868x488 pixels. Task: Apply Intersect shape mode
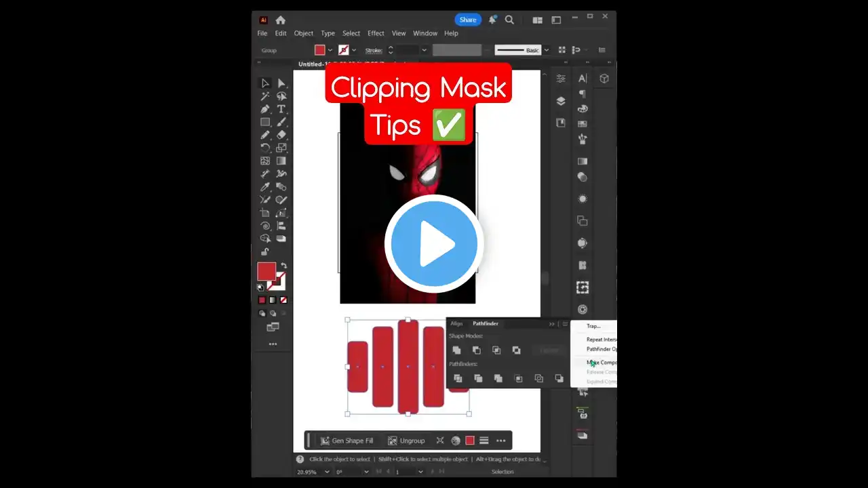(496, 350)
